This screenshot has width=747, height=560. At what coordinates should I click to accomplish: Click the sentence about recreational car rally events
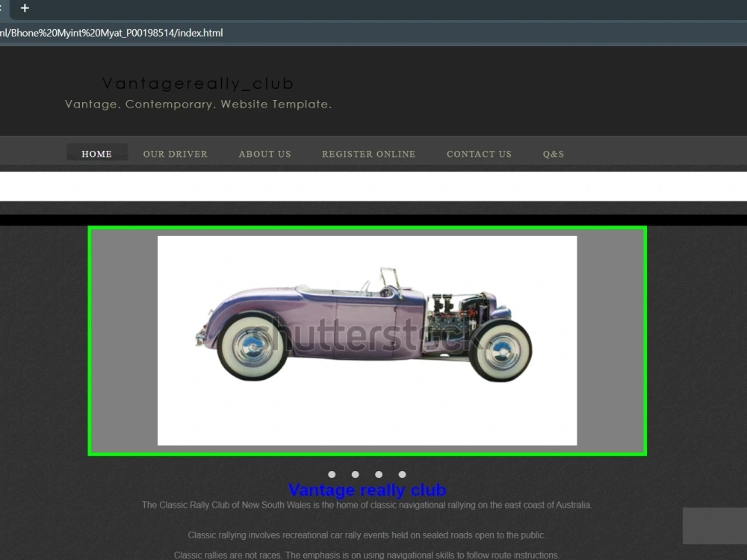[x=367, y=535]
